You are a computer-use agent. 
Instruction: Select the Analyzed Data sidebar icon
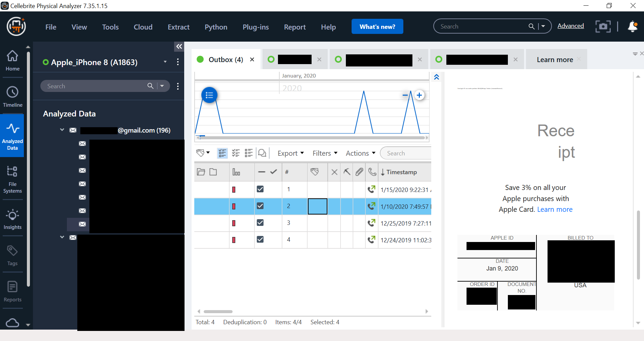coord(12,136)
